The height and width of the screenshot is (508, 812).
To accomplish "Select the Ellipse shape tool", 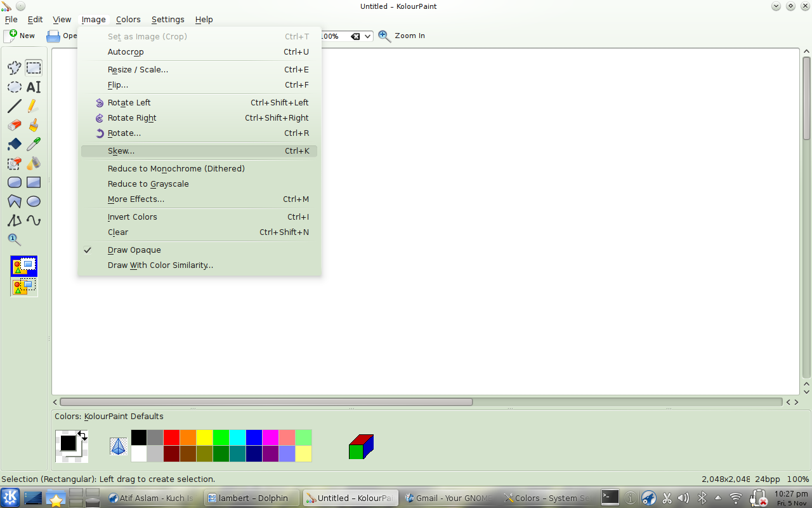I will coord(34,201).
